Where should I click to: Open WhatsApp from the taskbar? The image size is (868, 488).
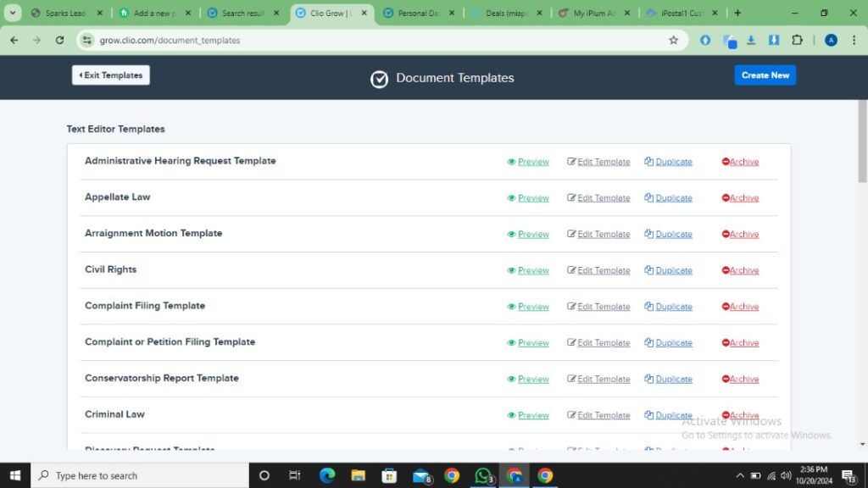483,475
